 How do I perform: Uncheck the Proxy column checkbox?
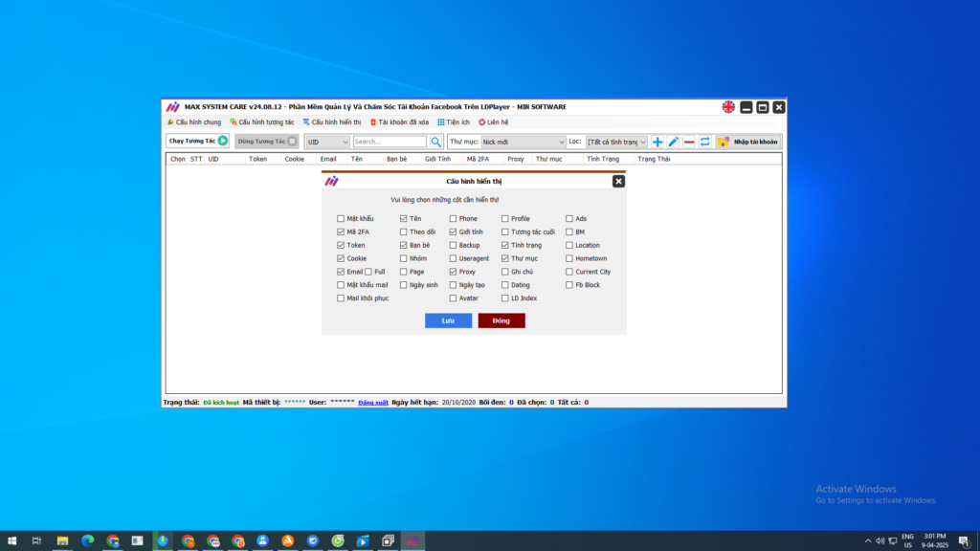(454, 272)
